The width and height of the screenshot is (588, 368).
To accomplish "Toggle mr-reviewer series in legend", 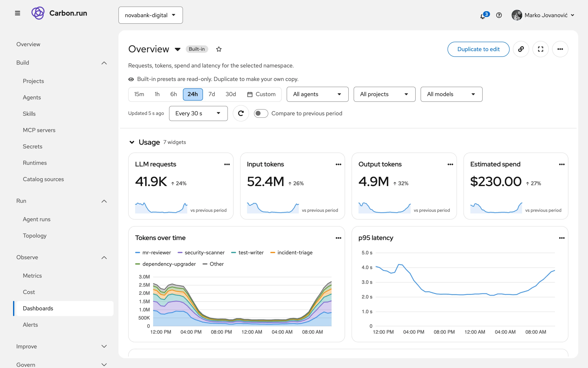I will pyautogui.click(x=153, y=253).
